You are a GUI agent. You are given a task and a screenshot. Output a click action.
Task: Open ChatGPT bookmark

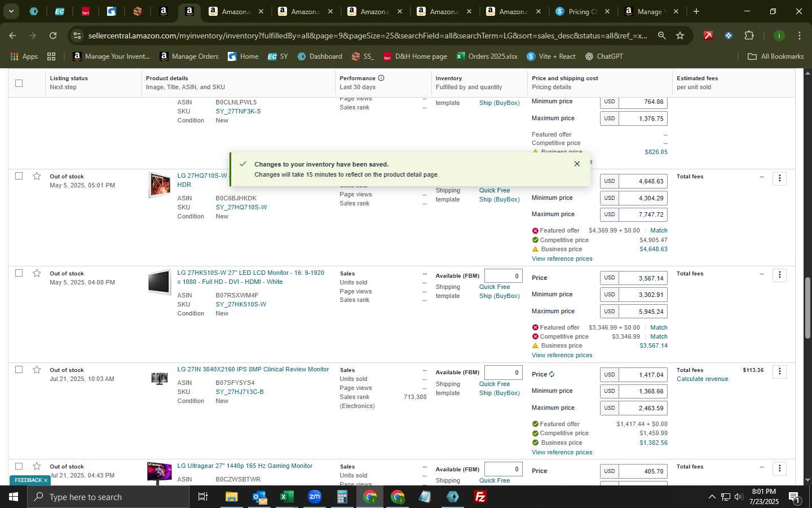(x=603, y=56)
